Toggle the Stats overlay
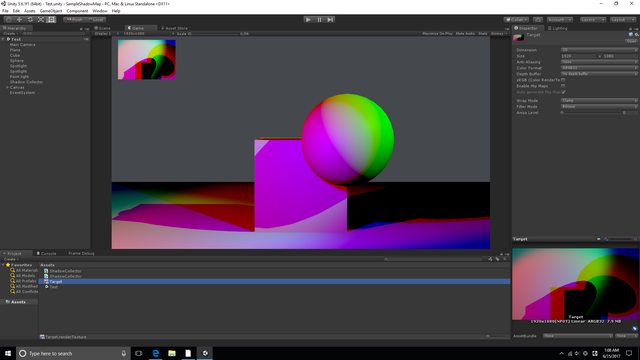The image size is (640, 360). [483, 33]
